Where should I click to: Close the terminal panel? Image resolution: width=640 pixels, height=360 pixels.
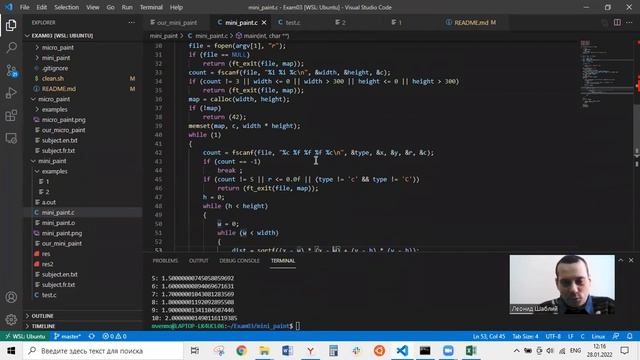[631, 260]
